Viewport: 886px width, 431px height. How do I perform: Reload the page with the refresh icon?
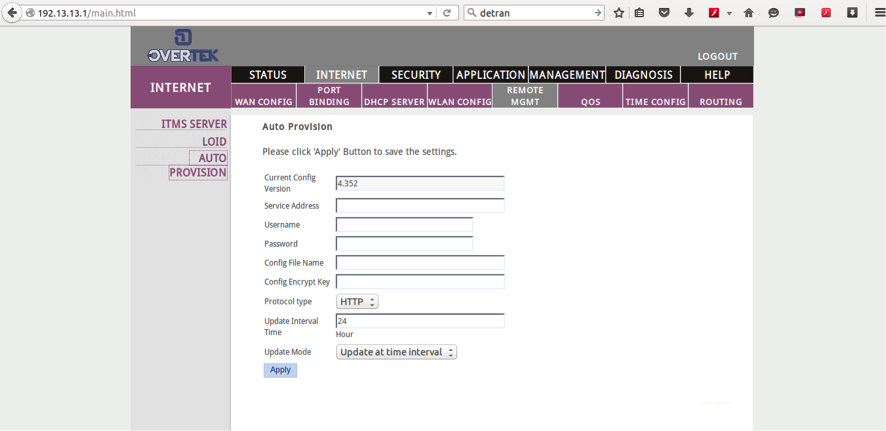tap(446, 12)
